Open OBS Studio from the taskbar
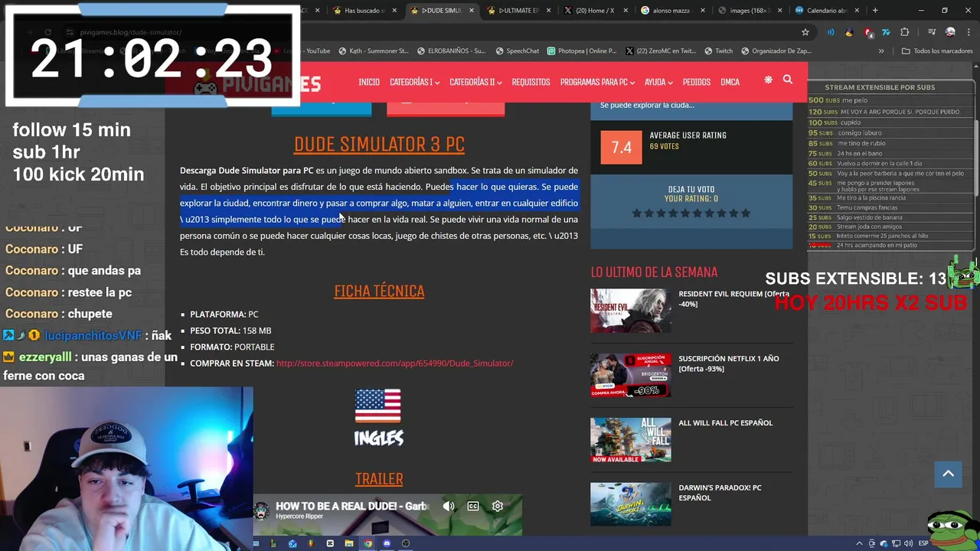This screenshot has height=551, width=980. (406, 543)
